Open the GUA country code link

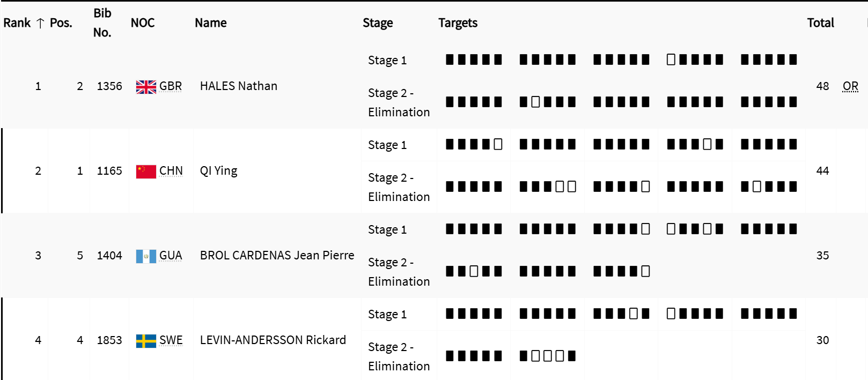pos(171,256)
